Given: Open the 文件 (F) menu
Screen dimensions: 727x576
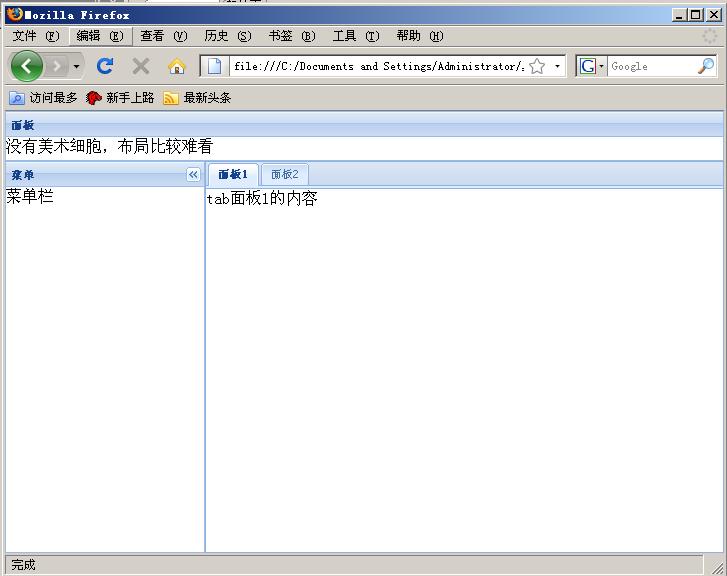Looking at the screenshot, I should 36,36.
